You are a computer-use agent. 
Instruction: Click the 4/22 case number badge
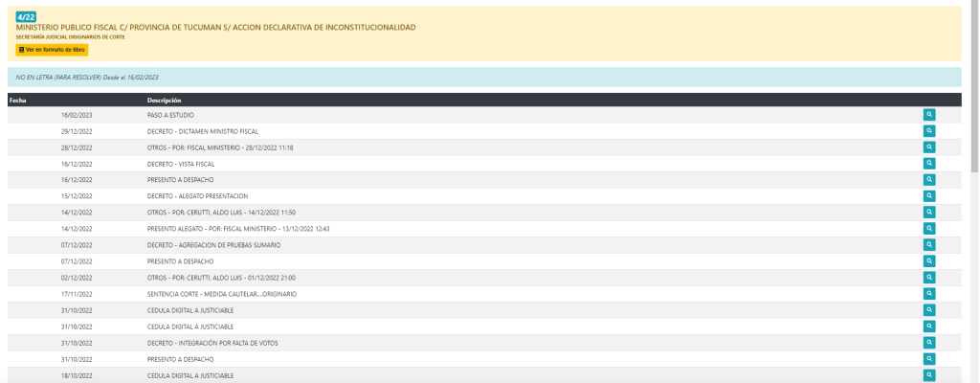click(x=26, y=16)
